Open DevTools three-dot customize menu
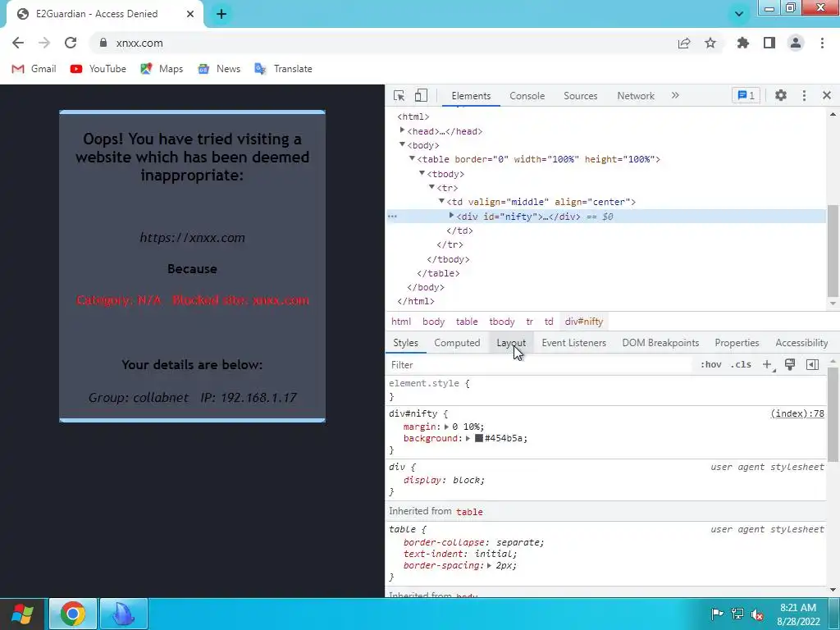Image resolution: width=840 pixels, height=630 pixels. click(804, 95)
